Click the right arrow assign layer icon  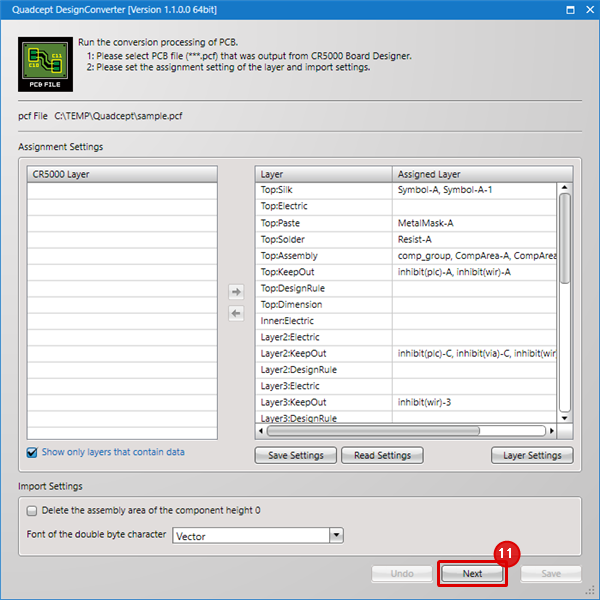(x=236, y=292)
